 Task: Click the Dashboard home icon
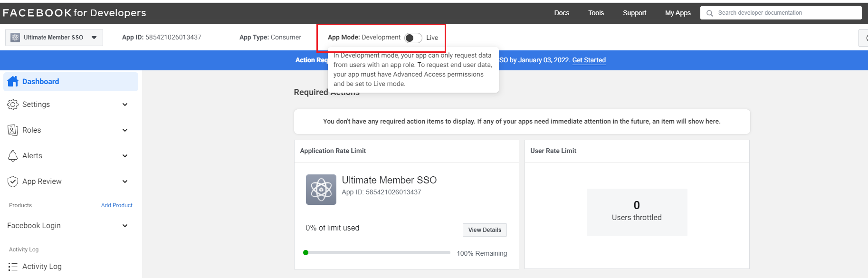[x=13, y=81]
